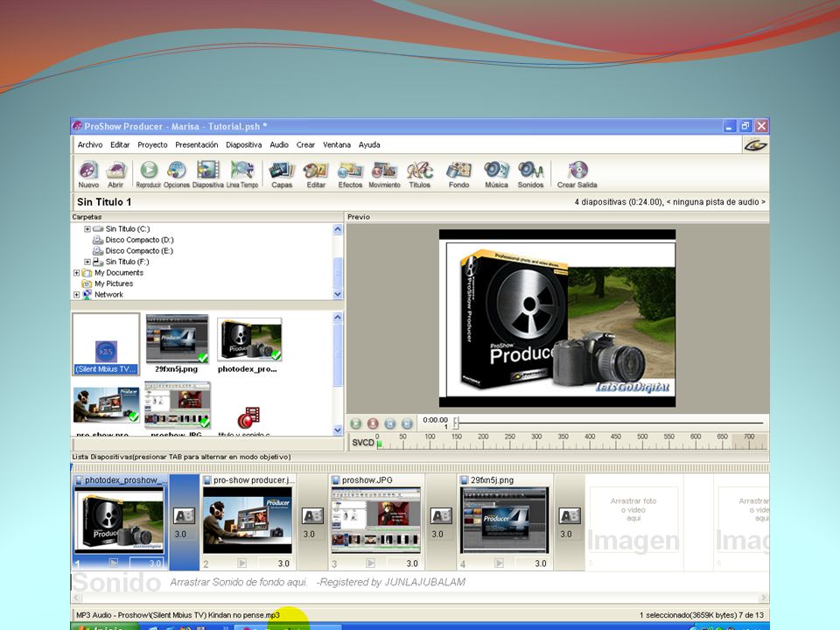
Task: Open the Audio menu
Action: [279, 144]
